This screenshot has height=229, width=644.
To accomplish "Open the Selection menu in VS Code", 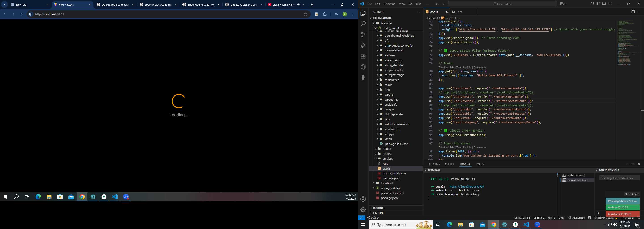I will pyautogui.click(x=390, y=4).
